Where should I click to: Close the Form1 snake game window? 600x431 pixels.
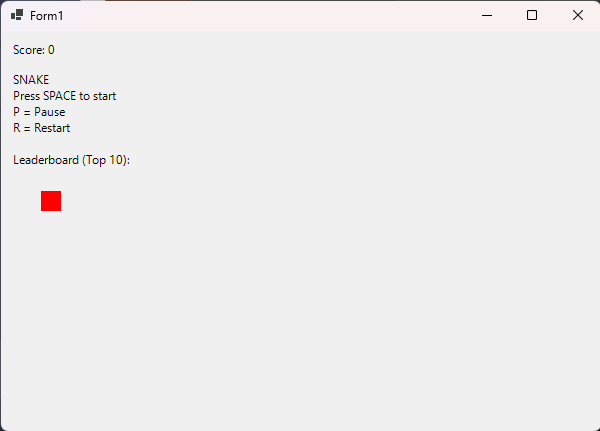coord(577,16)
